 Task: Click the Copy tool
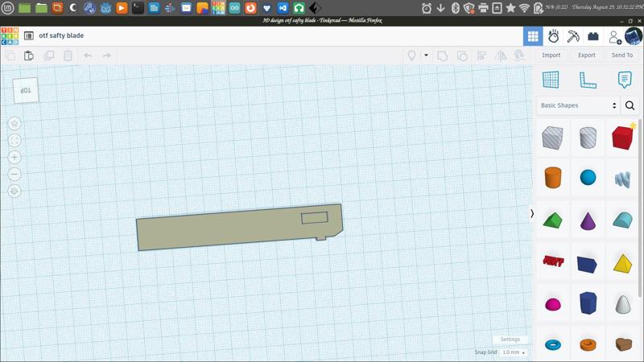[10, 56]
